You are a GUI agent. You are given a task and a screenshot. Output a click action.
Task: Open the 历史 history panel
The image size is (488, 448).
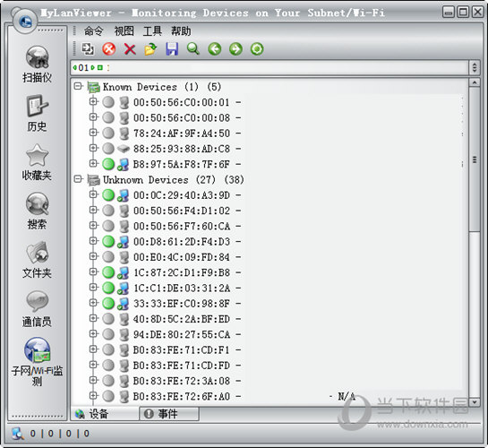tap(37, 113)
